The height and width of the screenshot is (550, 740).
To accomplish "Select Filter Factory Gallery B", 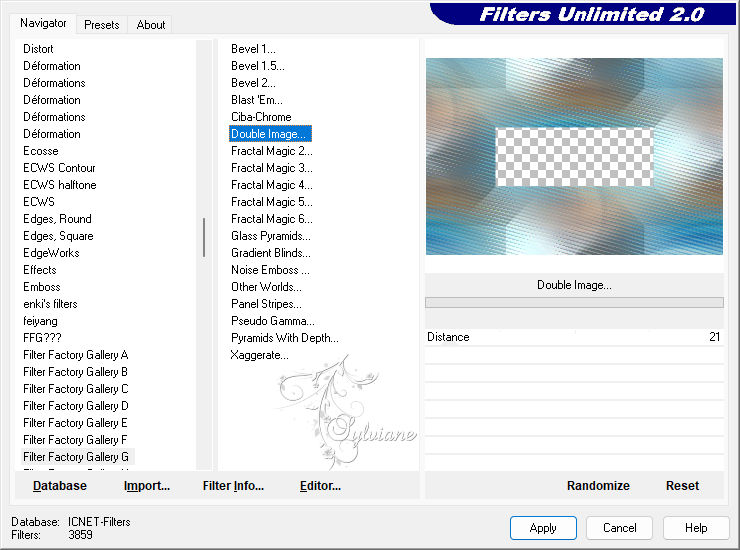I will (x=75, y=372).
